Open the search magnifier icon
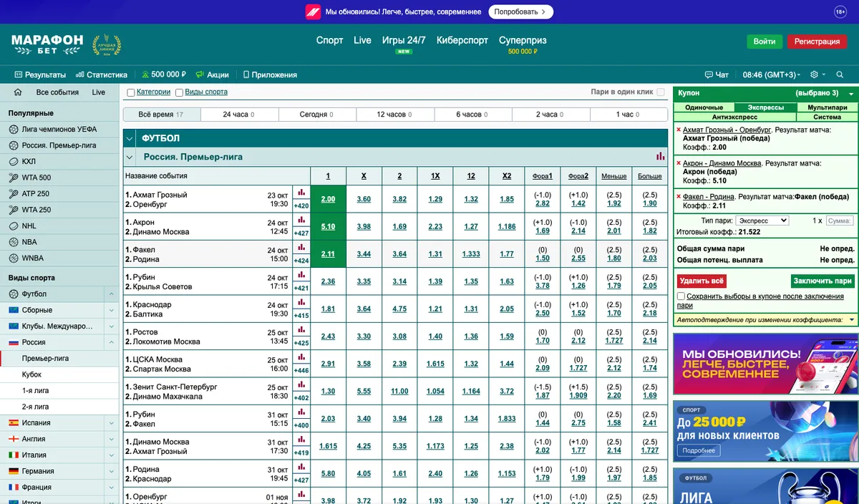The width and height of the screenshot is (859, 504). coord(840,74)
